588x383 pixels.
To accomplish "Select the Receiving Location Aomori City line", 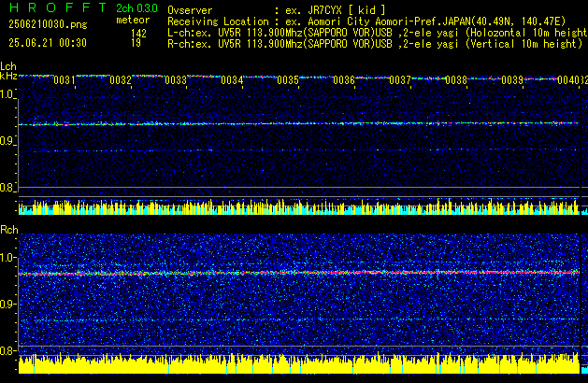I will pos(366,21).
